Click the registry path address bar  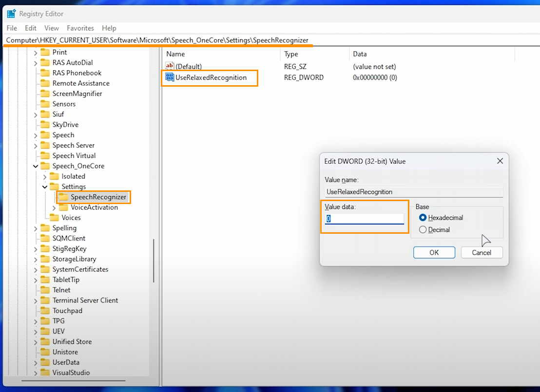coord(270,40)
